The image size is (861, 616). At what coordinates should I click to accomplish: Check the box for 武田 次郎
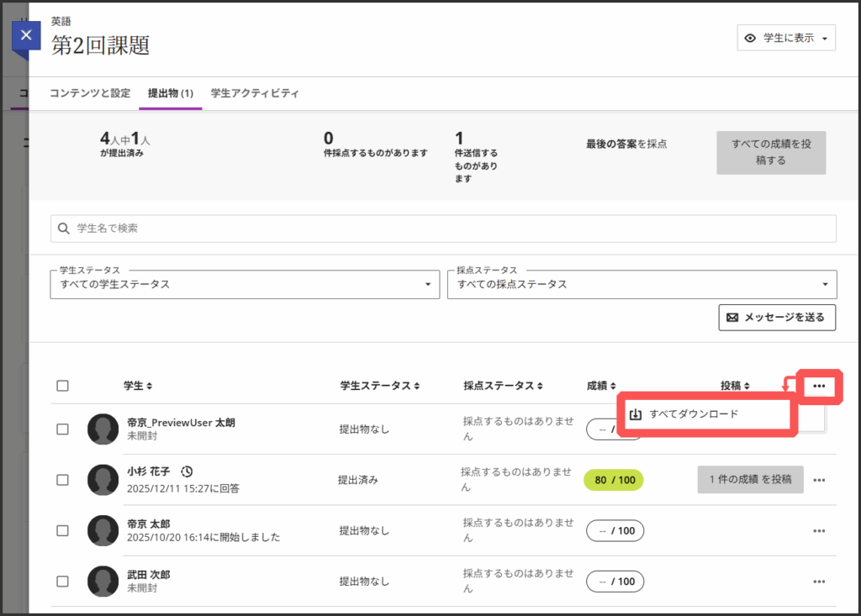click(63, 581)
